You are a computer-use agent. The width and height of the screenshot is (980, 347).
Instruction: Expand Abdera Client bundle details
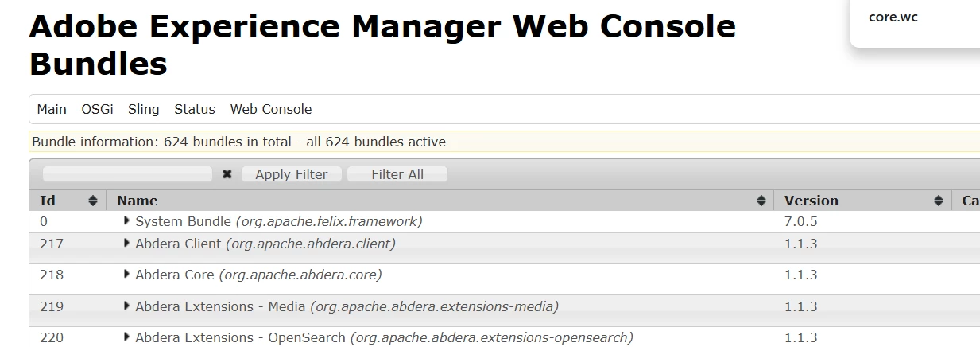tap(127, 243)
